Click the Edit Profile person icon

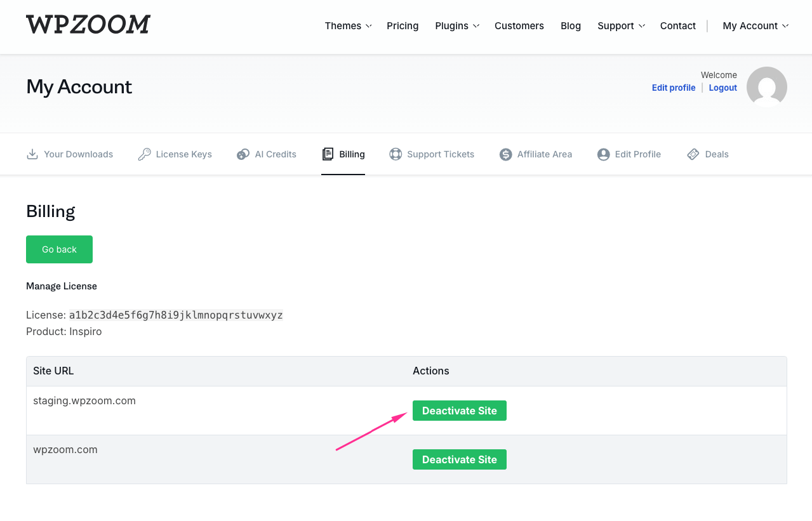(603, 154)
